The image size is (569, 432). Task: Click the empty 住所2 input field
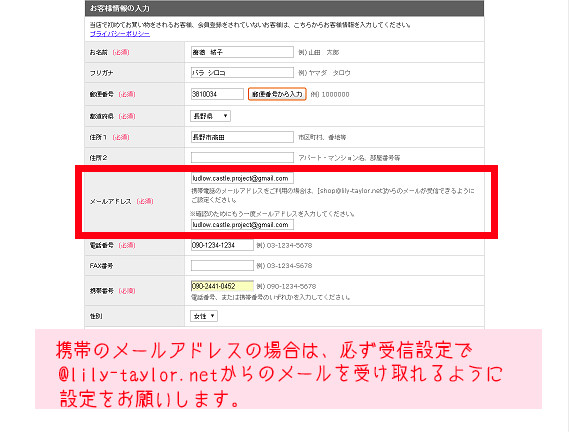pyautogui.click(x=242, y=158)
